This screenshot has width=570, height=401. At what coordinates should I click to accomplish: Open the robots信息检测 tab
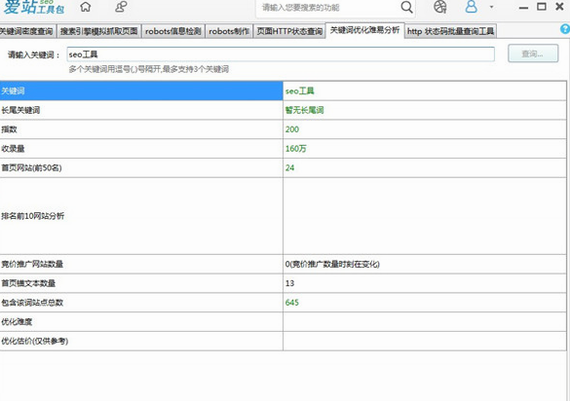173,31
